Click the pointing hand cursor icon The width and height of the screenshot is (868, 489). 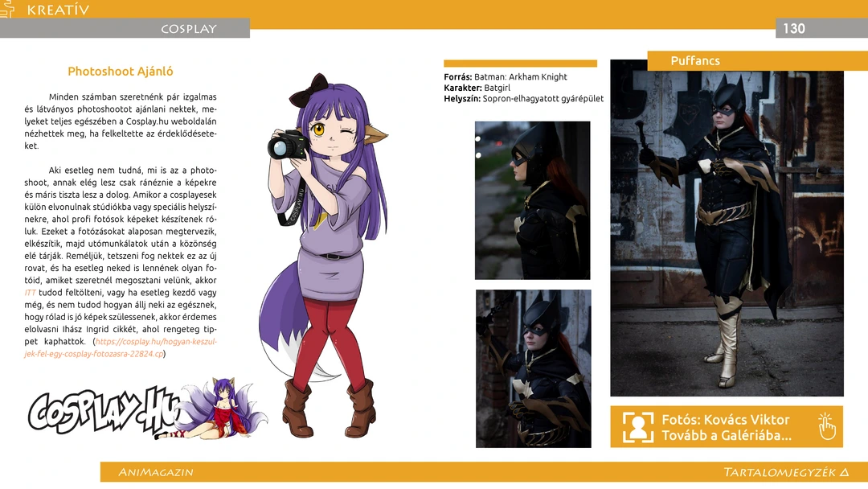click(x=826, y=426)
